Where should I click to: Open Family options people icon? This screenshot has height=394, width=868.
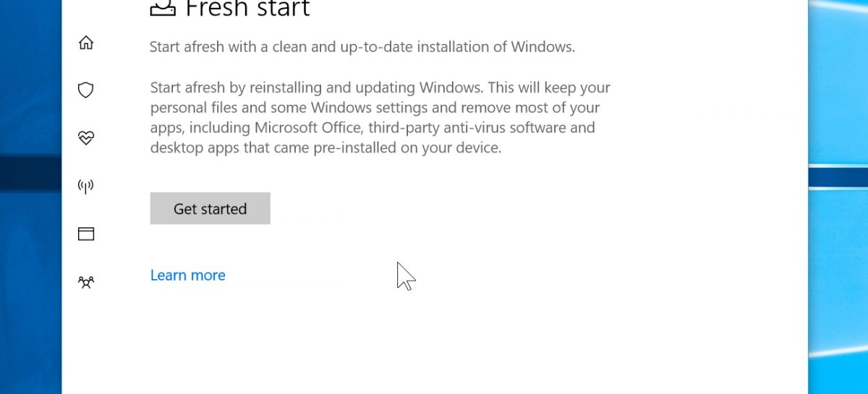[86, 282]
